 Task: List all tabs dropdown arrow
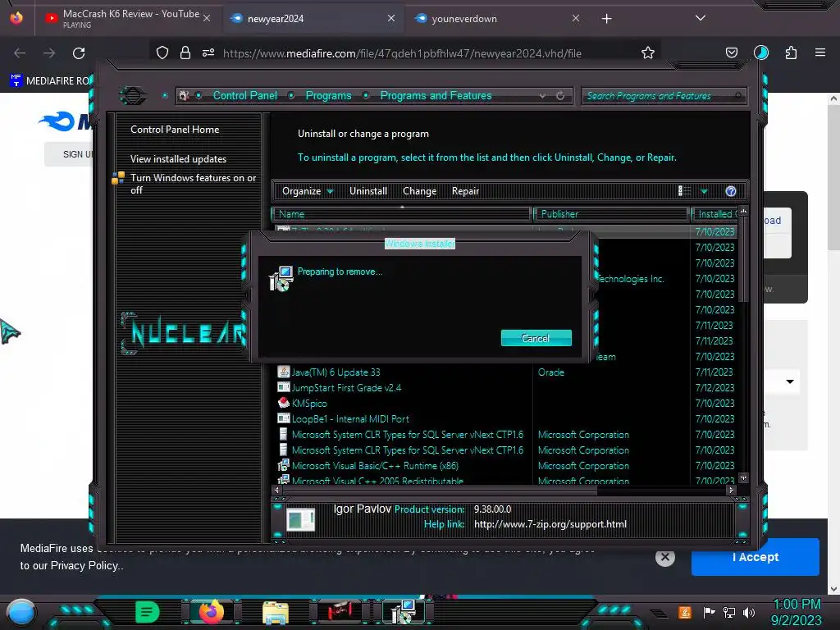tap(701, 18)
